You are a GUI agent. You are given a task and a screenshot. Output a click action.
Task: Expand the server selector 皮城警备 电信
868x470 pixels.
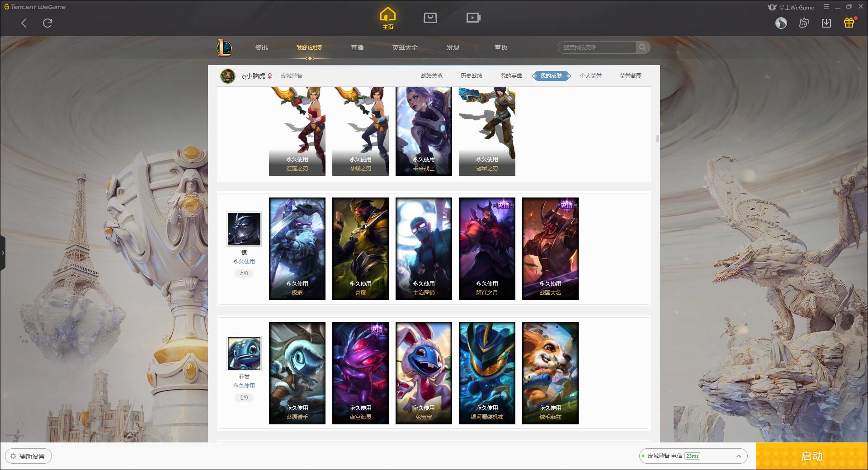point(693,456)
